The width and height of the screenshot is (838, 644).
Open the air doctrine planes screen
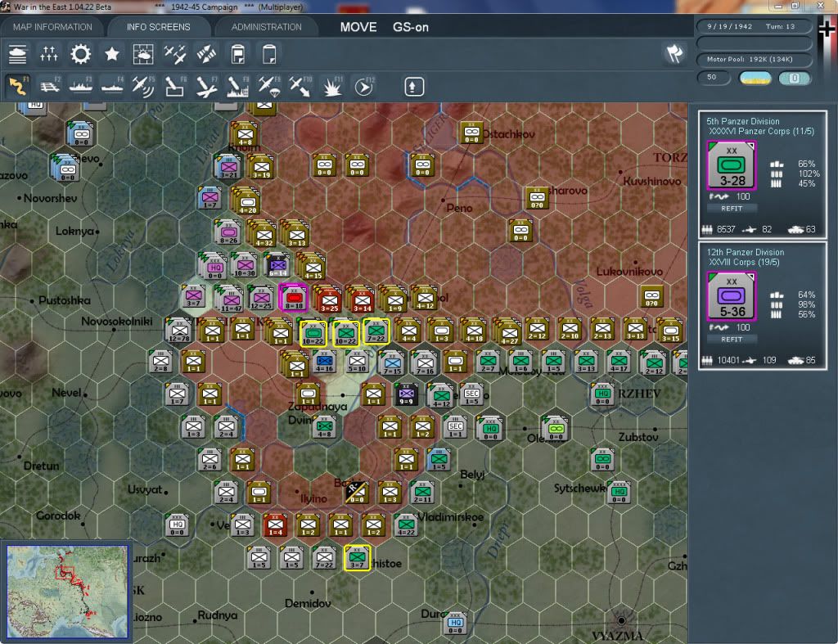pos(175,54)
